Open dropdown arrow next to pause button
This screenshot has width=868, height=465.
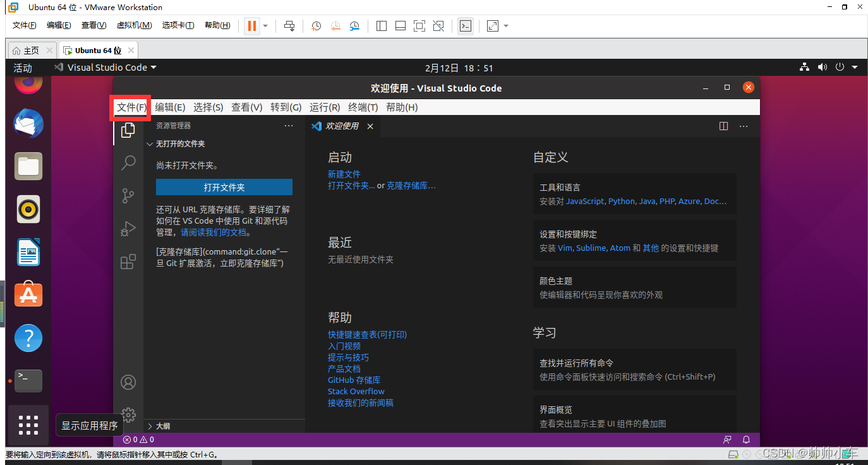click(265, 26)
